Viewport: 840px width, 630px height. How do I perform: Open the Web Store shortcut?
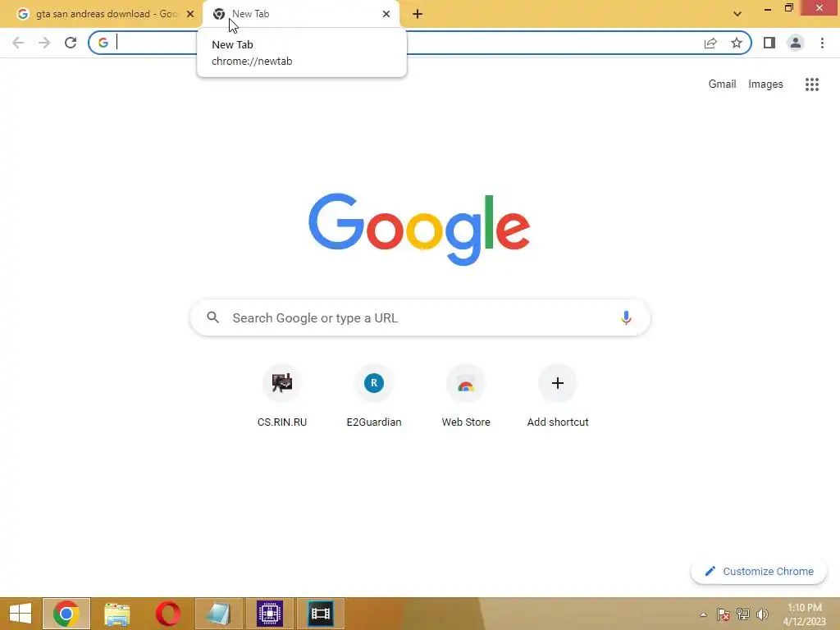pos(466,396)
